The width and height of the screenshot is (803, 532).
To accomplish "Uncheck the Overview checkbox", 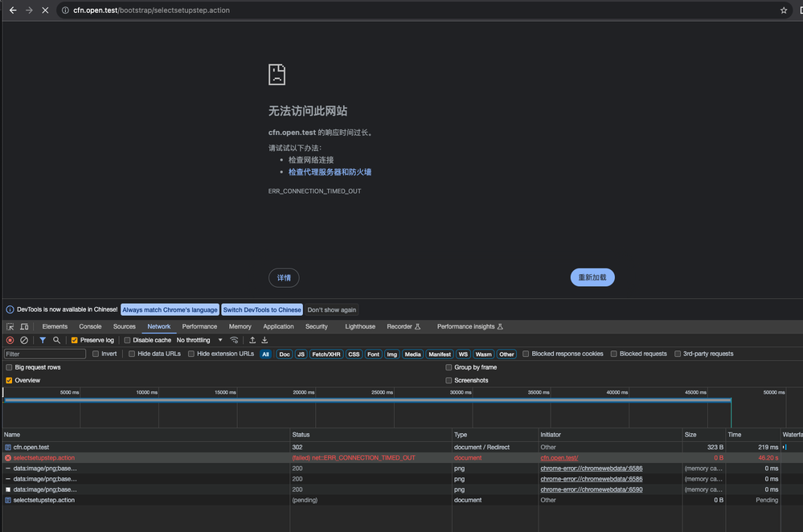I will [x=9, y=380].
